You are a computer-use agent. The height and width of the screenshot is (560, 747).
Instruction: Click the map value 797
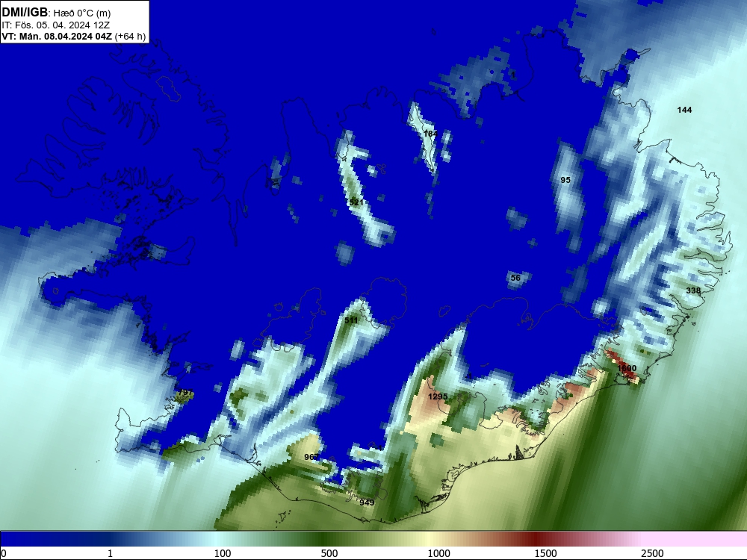[185, 393]
